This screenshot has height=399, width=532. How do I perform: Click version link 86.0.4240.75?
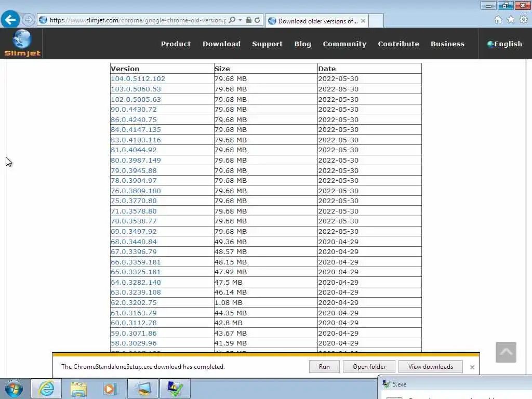pos(134,119)
